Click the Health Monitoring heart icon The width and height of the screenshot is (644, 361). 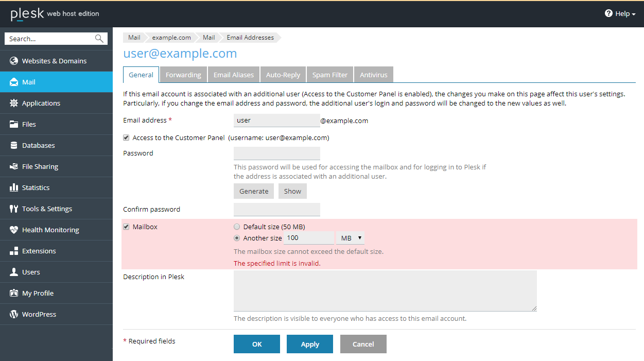[14, 230]
